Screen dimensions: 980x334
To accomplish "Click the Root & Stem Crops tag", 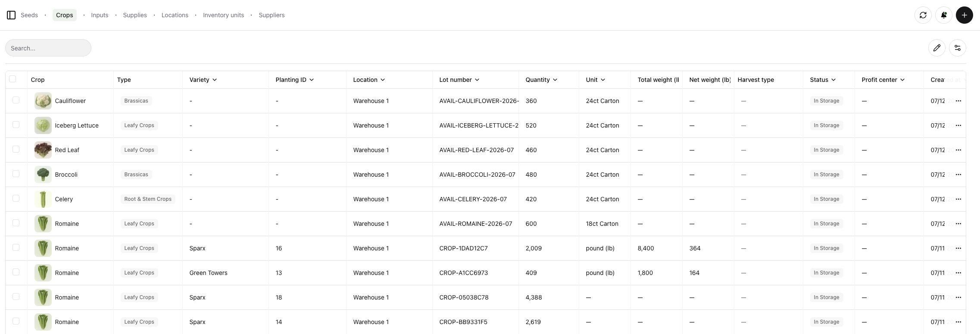I will coord(148,199).
